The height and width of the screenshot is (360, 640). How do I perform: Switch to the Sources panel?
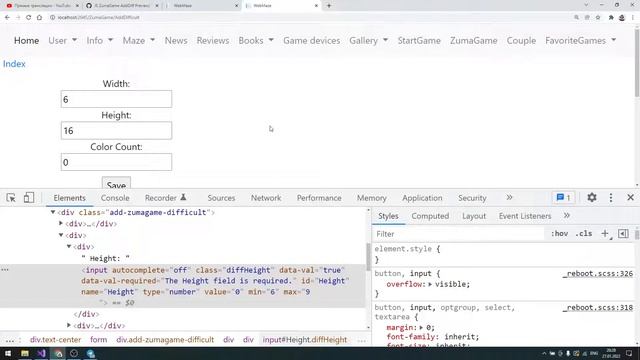coord(221,198)
